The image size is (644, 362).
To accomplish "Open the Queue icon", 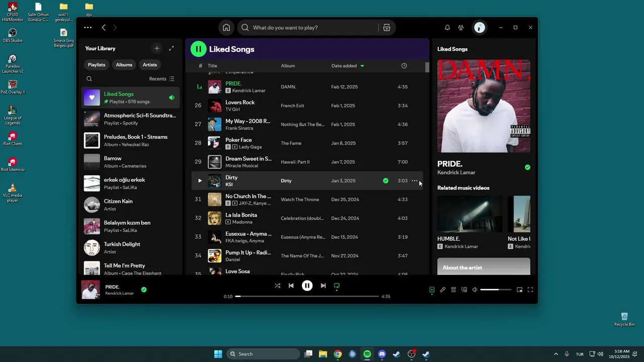I will click(x=453, y=290).
